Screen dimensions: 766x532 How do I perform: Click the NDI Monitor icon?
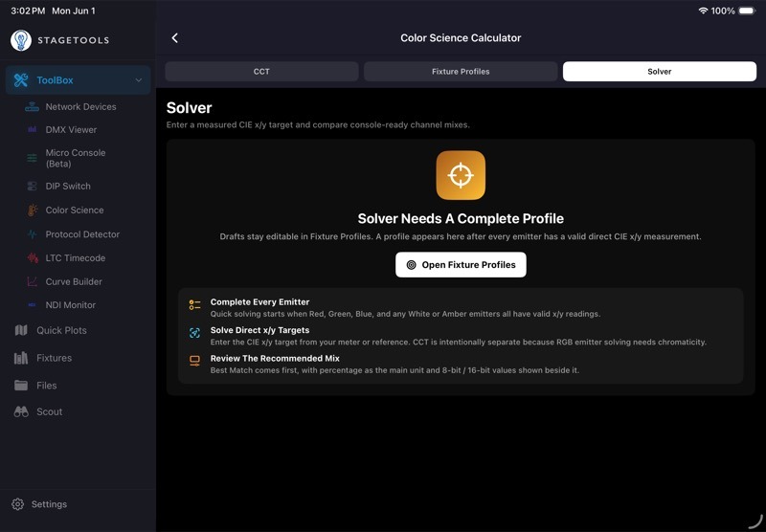point(32,305)
